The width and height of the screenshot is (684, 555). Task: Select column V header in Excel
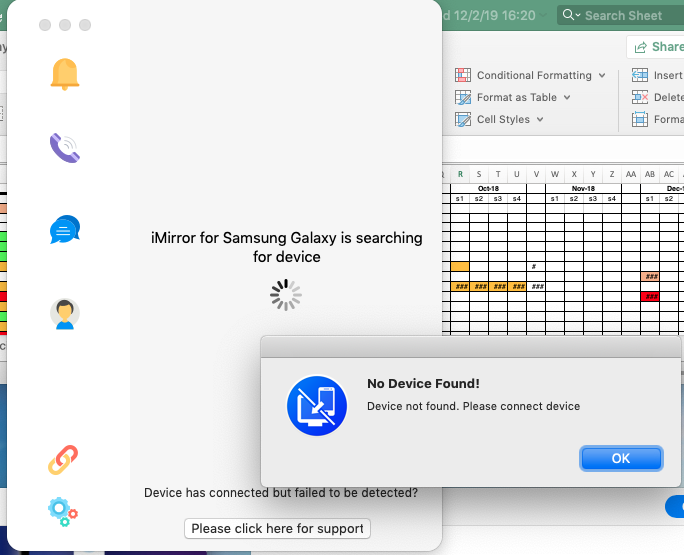[x=536, y=174]
